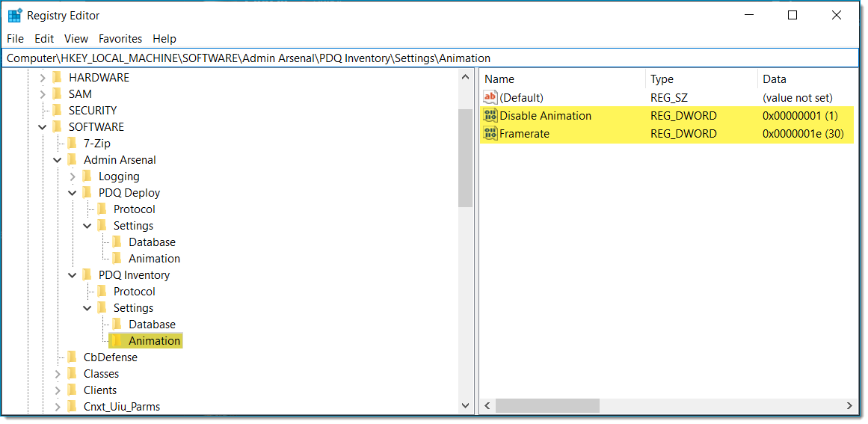The height and width of the screenshot is (424, 868).
Task: Open the Help menu
Action: click(164, 39)
